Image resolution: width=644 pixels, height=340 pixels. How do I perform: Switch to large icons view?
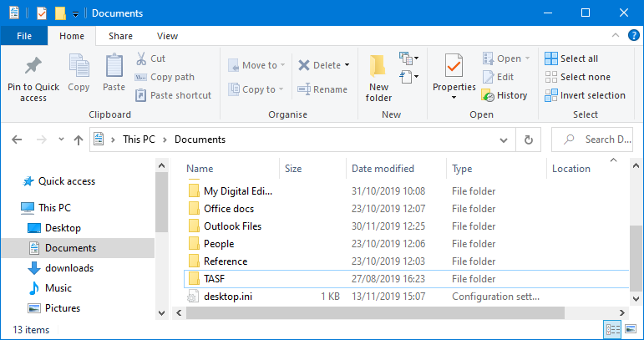pyautogui.click(x=630, y=329)
